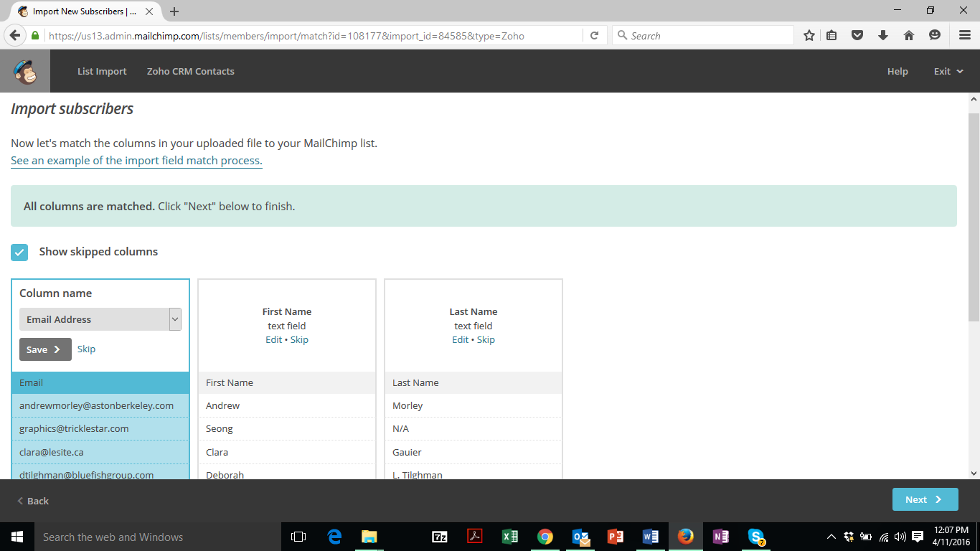This screenshot has height=551, width=980.
Task: Open PowerPoint from taskbar
Action: point(616,537)
